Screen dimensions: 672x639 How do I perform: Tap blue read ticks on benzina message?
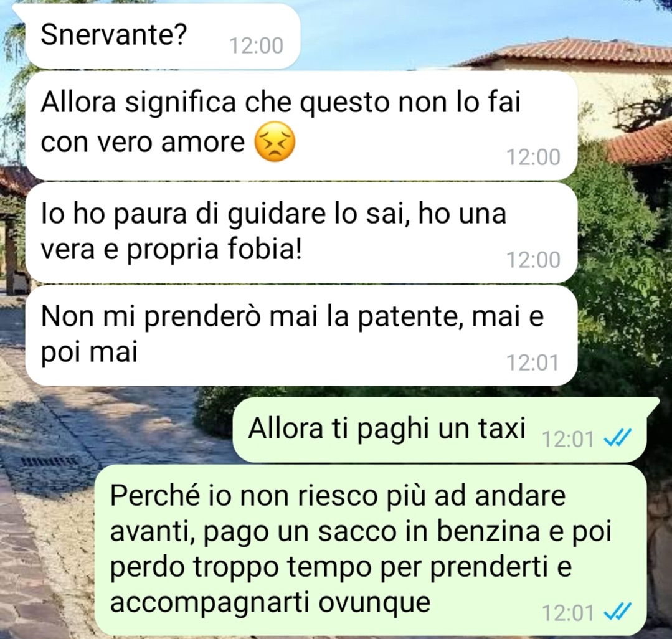click(x=617, y=612)
